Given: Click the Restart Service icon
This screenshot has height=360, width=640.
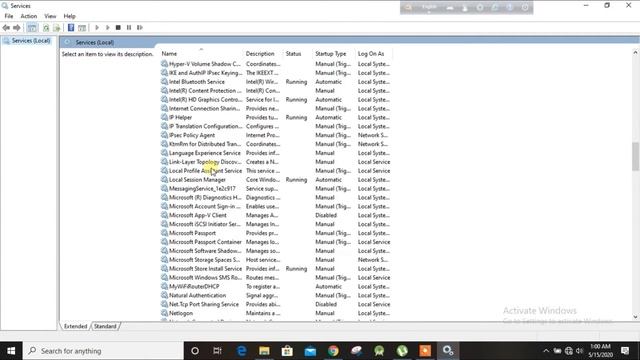Looking at the screenshot, I should pos(140,28).
